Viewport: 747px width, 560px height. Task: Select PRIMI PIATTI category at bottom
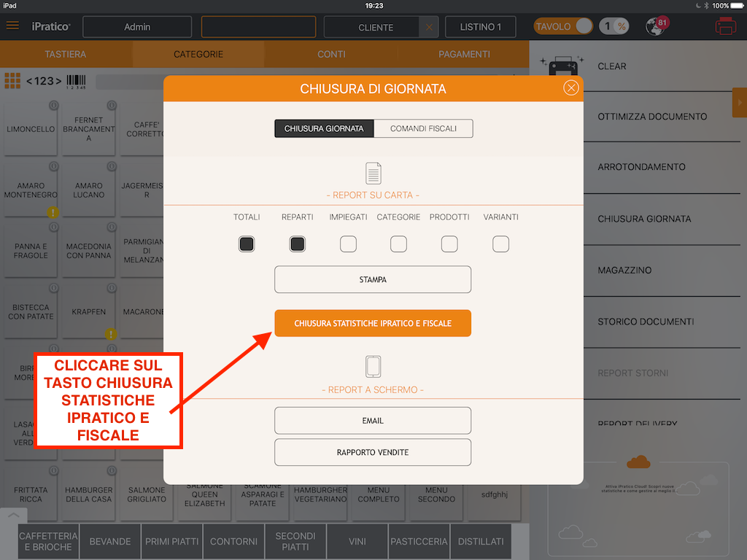[172, 542]
